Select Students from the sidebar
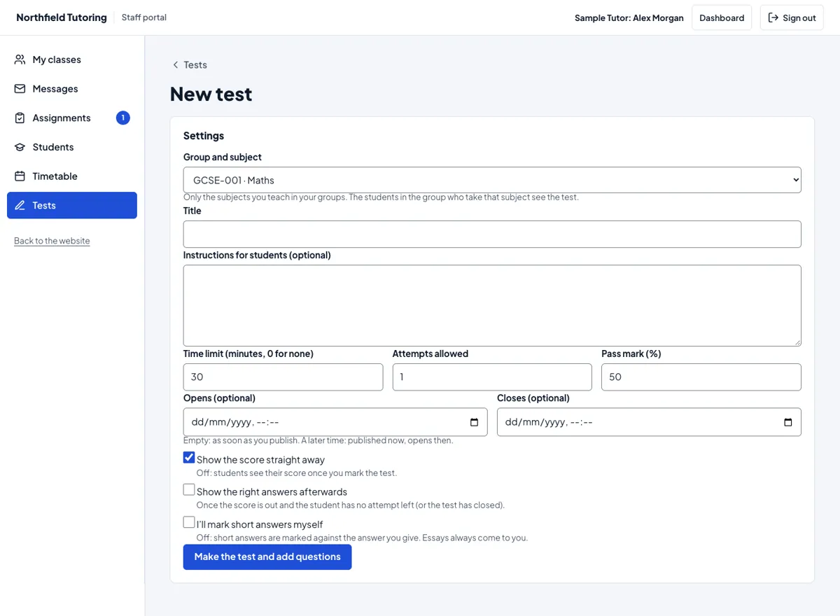Viewport: 840px width, 616px height. pos(72,147)
